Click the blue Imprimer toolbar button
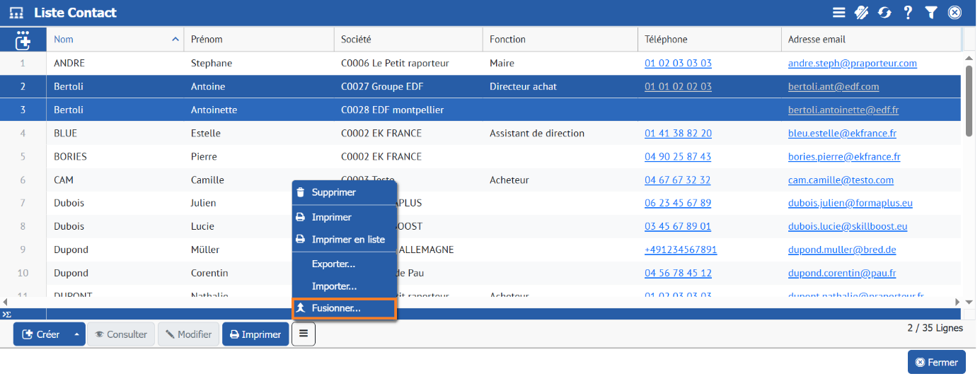Image resolution: width=980 pixels, height=381 pixels. [255, 334]
